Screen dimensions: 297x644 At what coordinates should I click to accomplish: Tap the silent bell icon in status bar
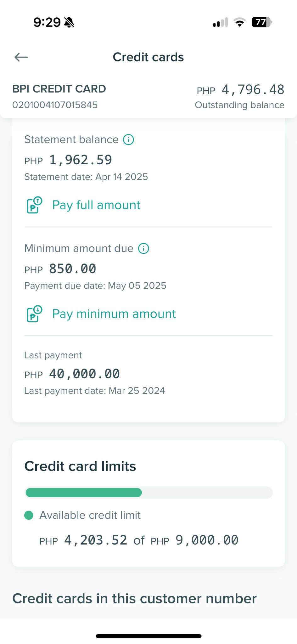point(69,22)
